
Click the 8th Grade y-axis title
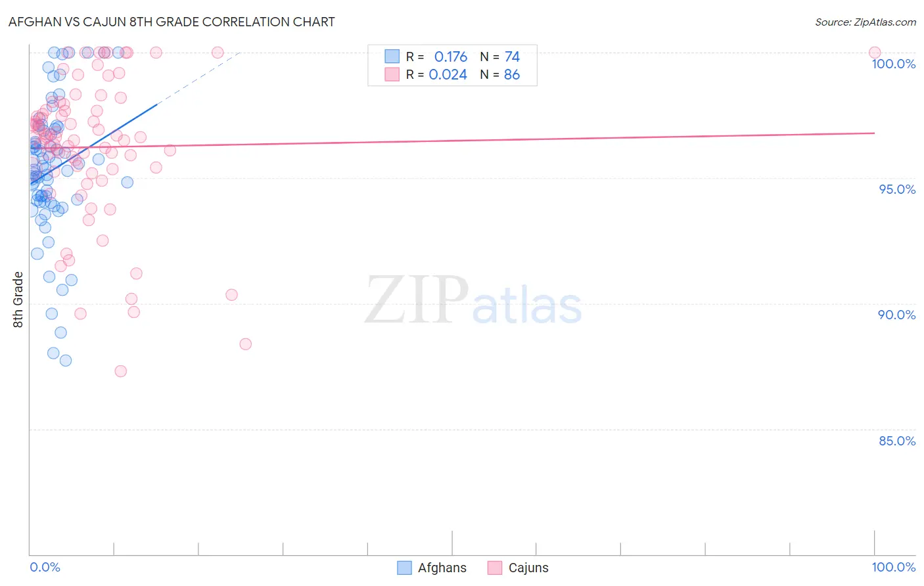point(18,300)
